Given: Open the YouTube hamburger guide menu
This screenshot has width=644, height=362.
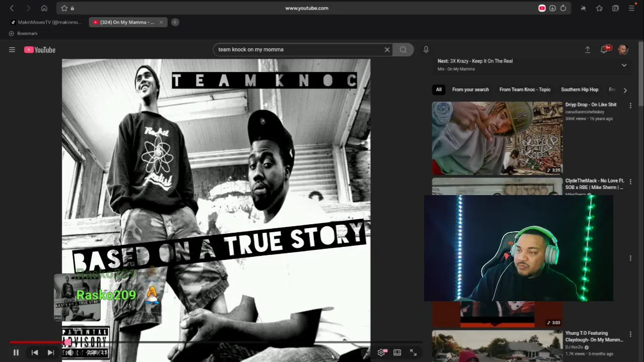Looking at the screenshot, I should click(x=12, y=50).
